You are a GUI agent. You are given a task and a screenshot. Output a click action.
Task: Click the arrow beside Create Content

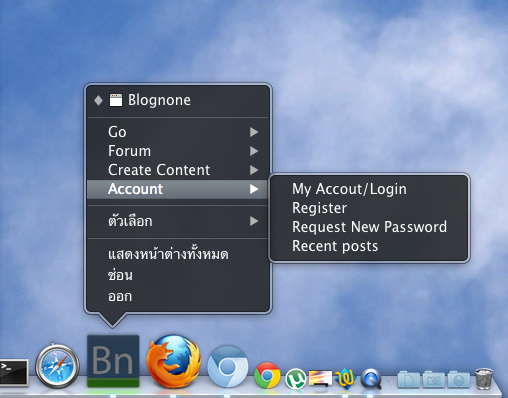tap(254, 170)
